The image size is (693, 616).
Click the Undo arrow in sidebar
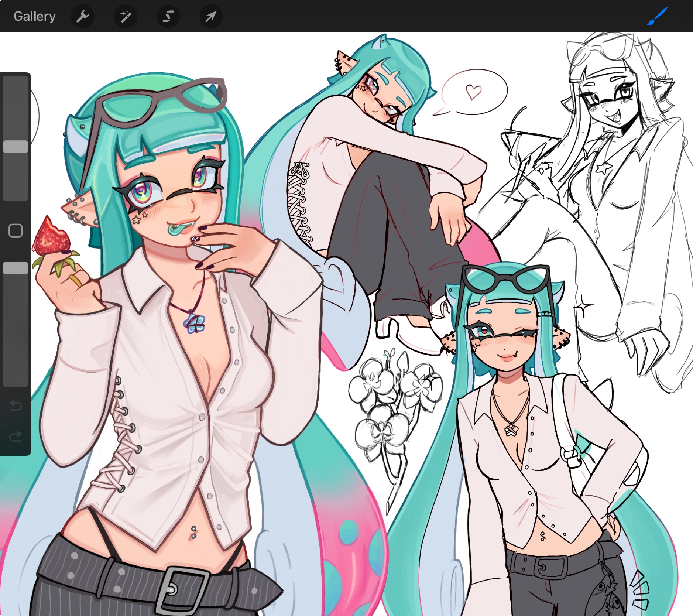point(16,406)
